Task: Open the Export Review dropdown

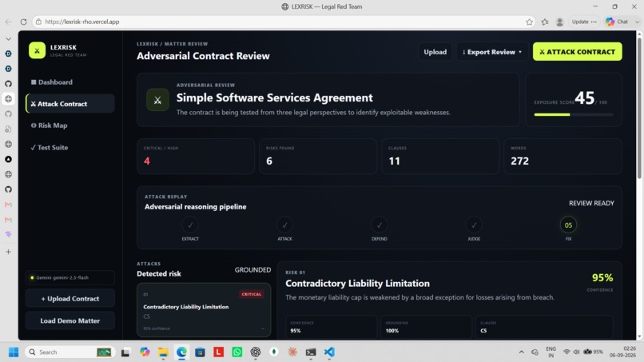Action: tap(492, 52)
